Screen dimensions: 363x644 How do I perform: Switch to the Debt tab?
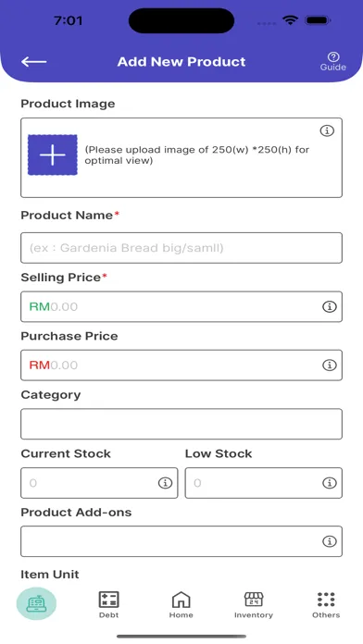coord(109,605)
